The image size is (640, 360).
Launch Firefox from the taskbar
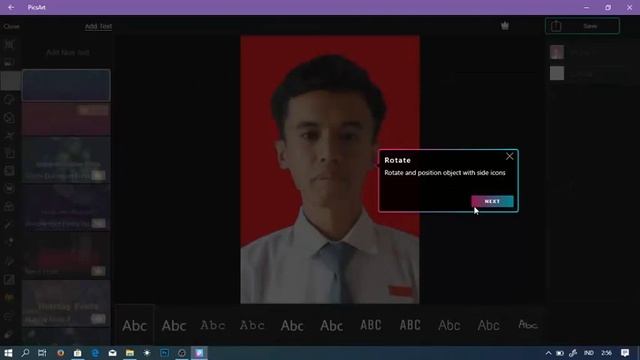coord(60,353)
